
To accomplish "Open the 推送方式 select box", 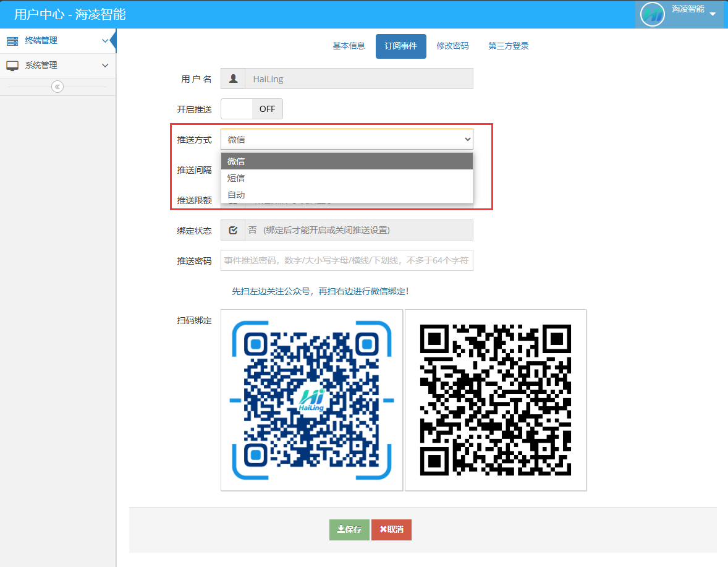I will (x=347, y=139).
